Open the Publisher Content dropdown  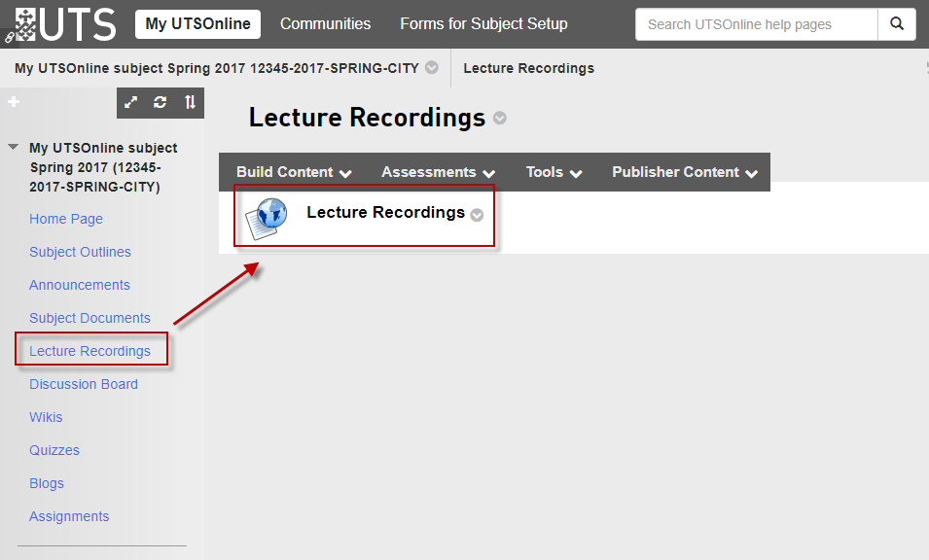point(685,172)
